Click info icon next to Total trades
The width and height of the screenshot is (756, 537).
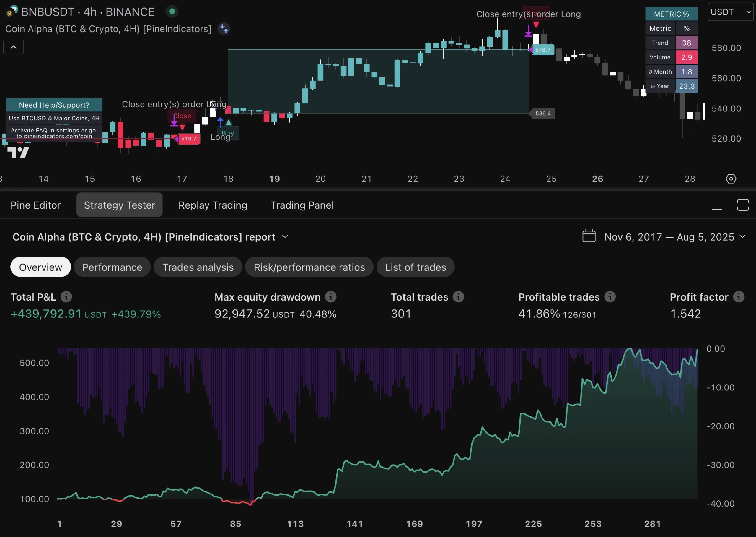pyautogui.click(x=458, y=297)
